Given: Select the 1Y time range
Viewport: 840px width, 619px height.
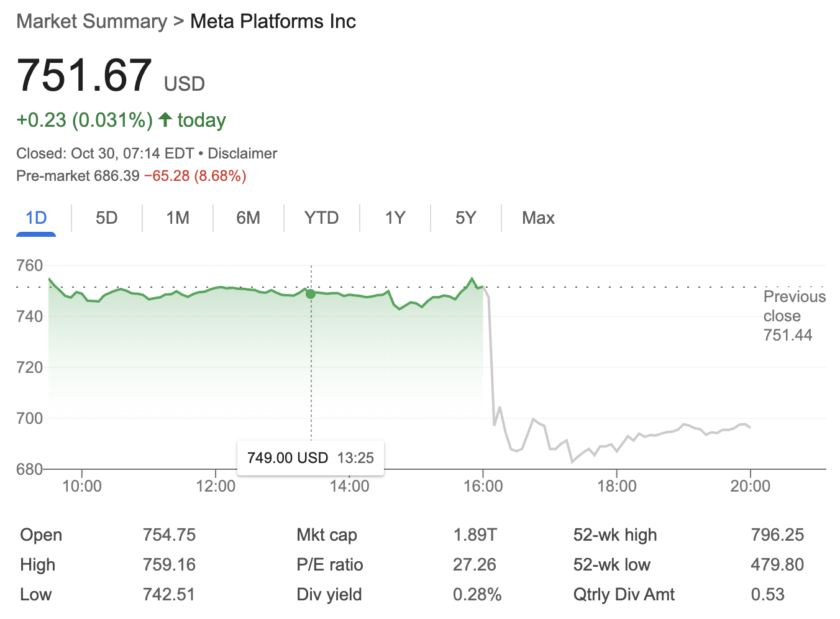Looking at the screenshot, I should (x=395, y=218).
